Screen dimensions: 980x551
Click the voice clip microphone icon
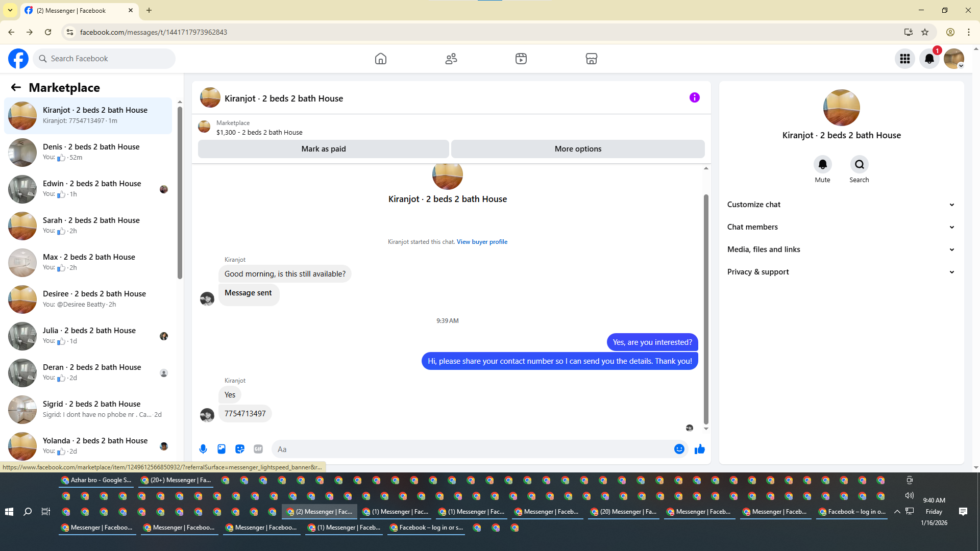203,449
